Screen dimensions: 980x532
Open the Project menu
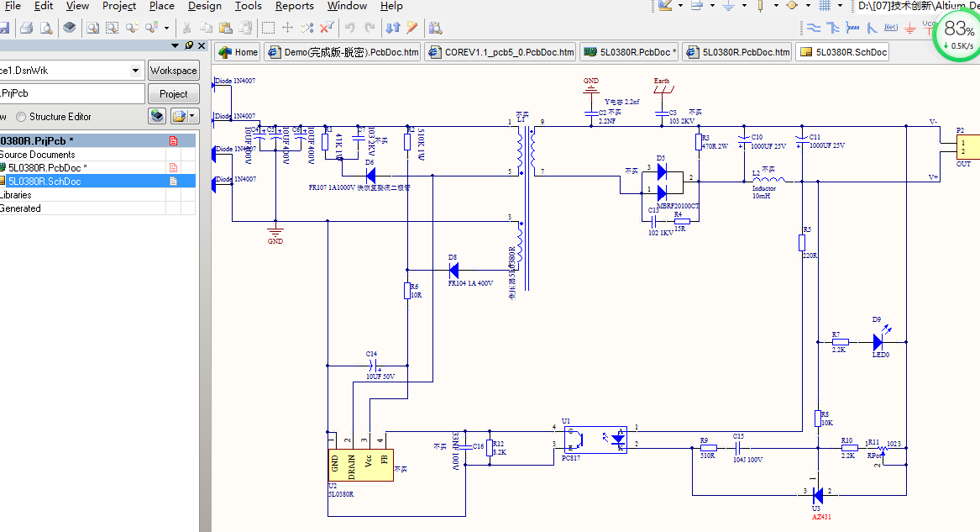[118, 6]
